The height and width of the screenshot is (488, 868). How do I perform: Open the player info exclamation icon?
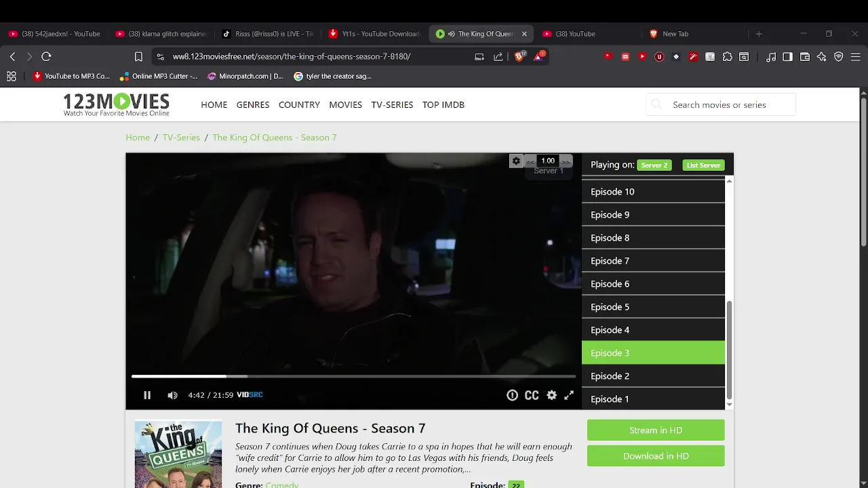512,395
